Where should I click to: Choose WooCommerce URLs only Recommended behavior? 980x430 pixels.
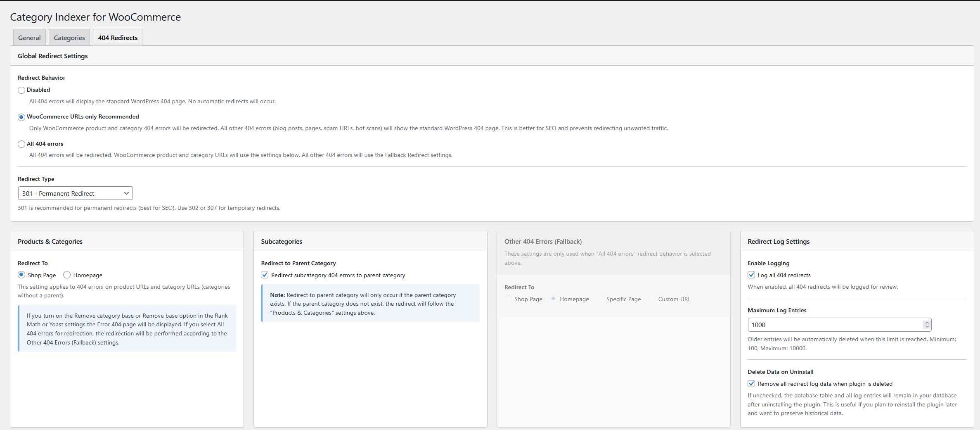coord(21,117)
